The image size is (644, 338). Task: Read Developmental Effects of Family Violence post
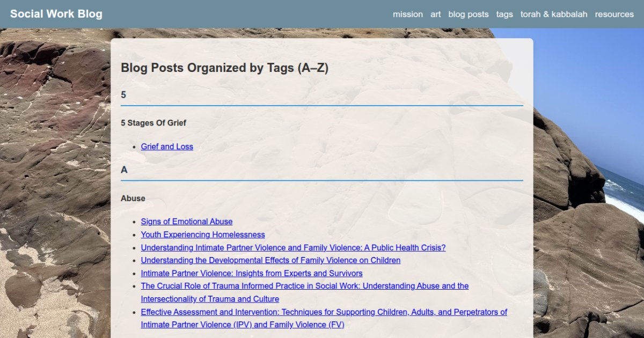tap(270, 260)
